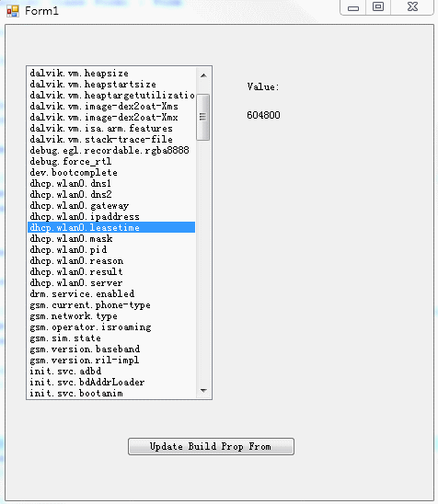The height and width of the screenshot is (504, 438).
Task: Select gsm.operator.isroaming entry
Action: coord(111,326)
